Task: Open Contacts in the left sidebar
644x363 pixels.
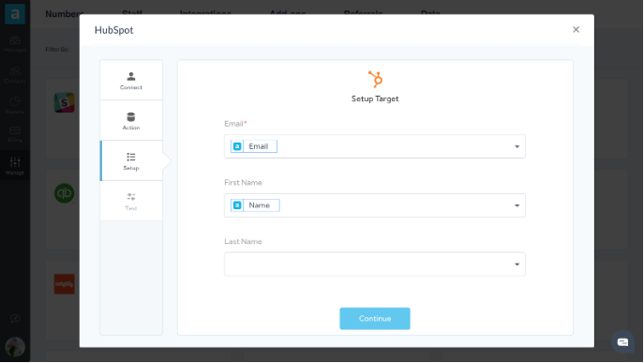Action: 15,75
